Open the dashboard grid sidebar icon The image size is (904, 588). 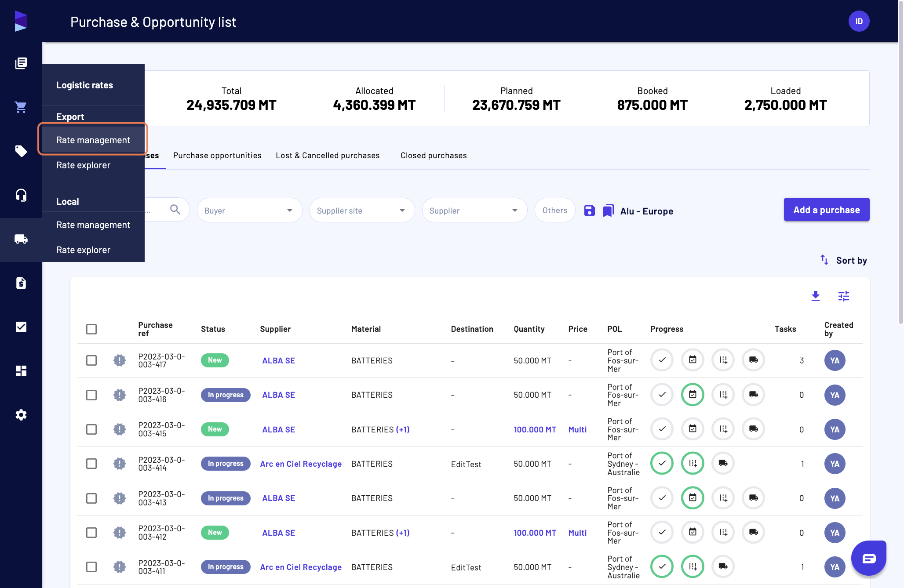pyautogui.click(x=21, y=371)
